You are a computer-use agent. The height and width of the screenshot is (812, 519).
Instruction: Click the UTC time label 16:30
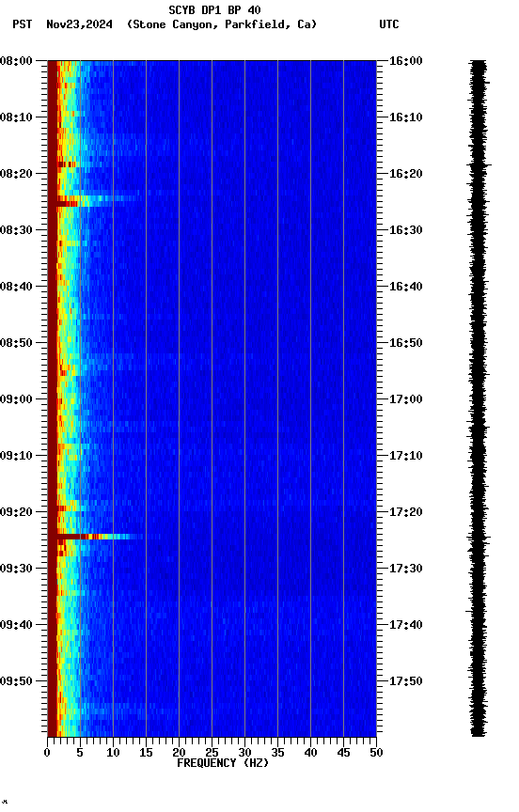tap(405, 230)
